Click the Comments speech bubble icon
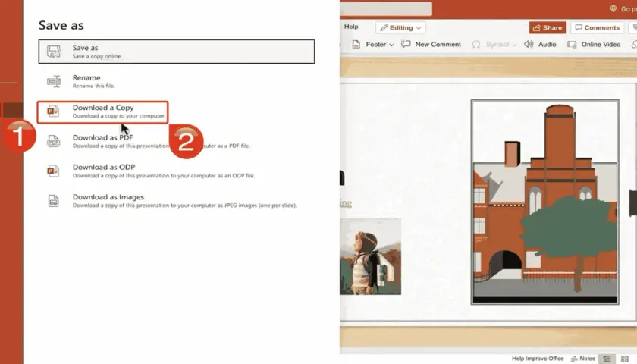 579,27
